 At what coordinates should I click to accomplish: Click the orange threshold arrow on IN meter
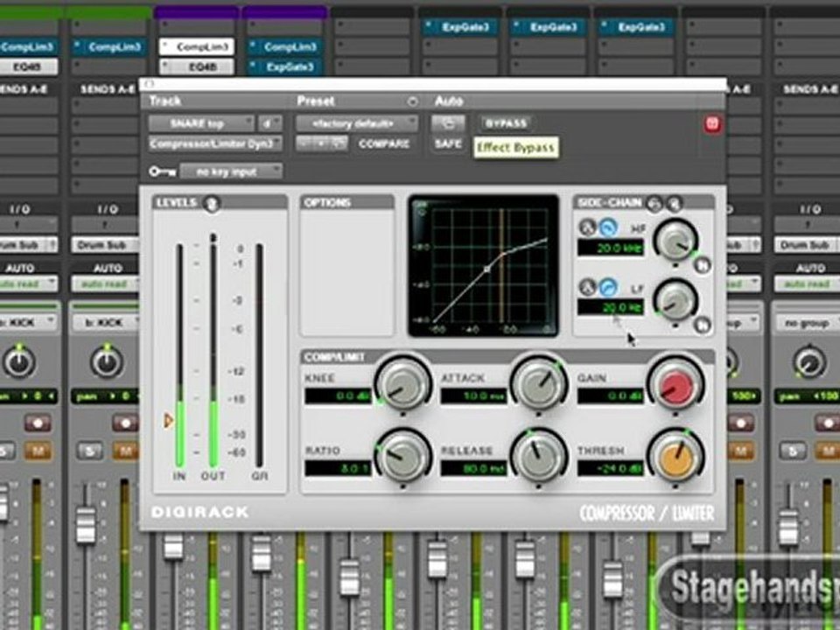pos(168,421)
